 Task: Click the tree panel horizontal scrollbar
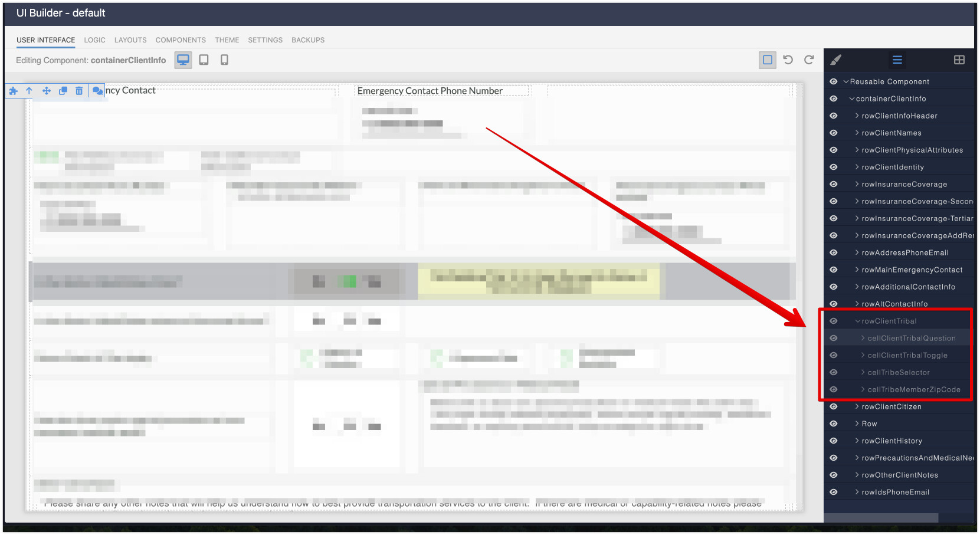tap(881, 517)
